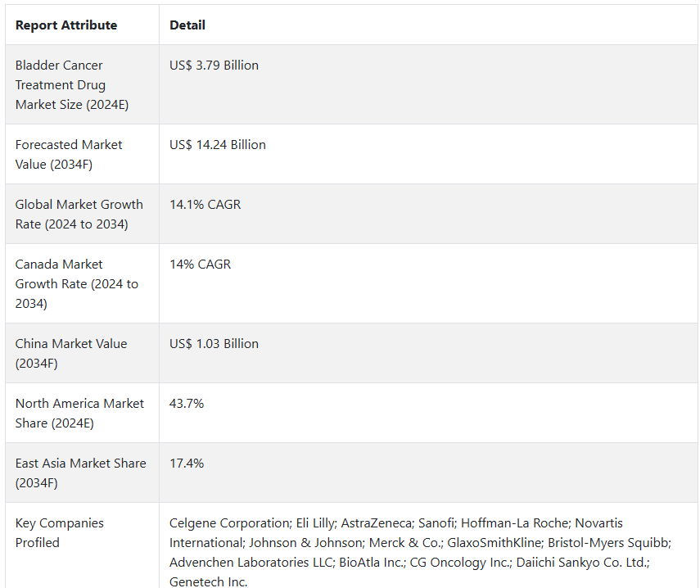This screenshot has height=588, width=700.
Task: Click the US$ 14.24 Billion value
Action: 218,145
